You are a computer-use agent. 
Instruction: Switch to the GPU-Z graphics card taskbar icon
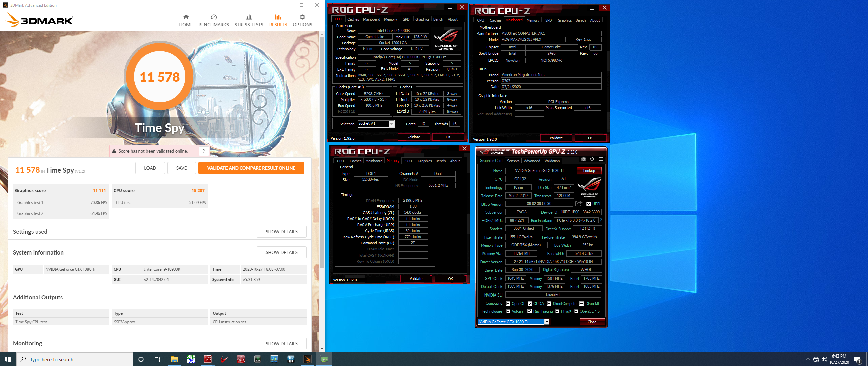tap(324, 359)
